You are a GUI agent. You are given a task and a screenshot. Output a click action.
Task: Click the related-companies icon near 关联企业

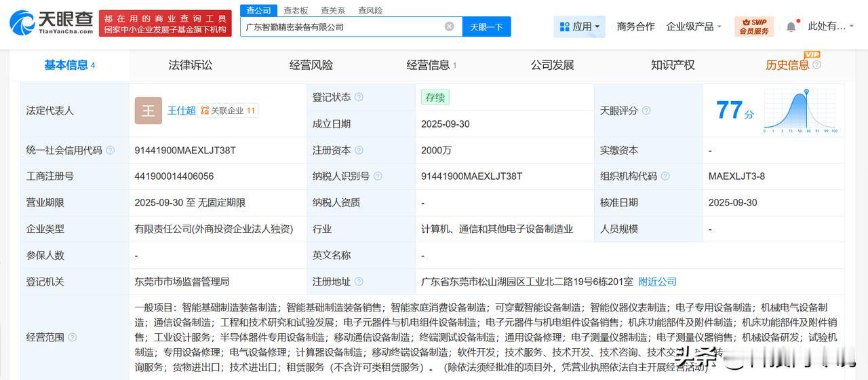(x=205, y=111)
